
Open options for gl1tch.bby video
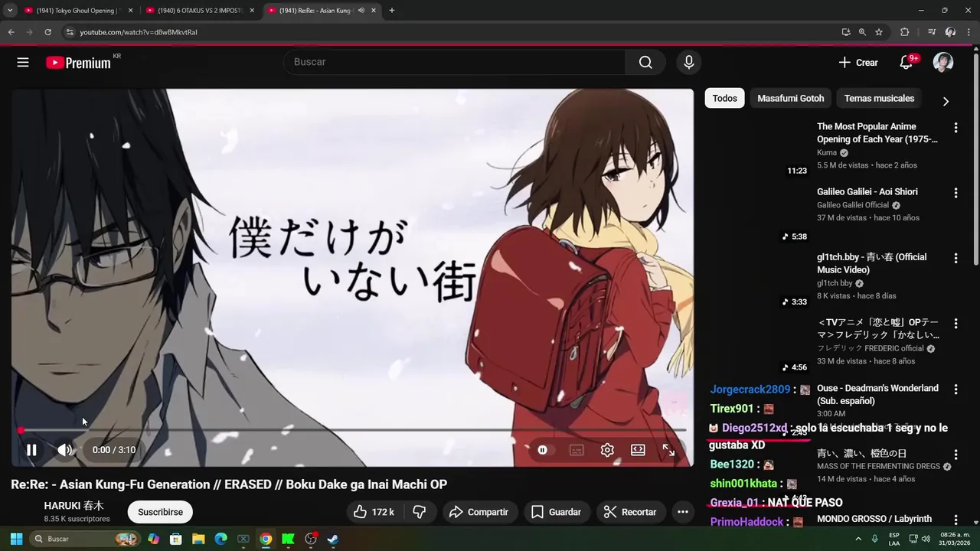tap(955, 258)
